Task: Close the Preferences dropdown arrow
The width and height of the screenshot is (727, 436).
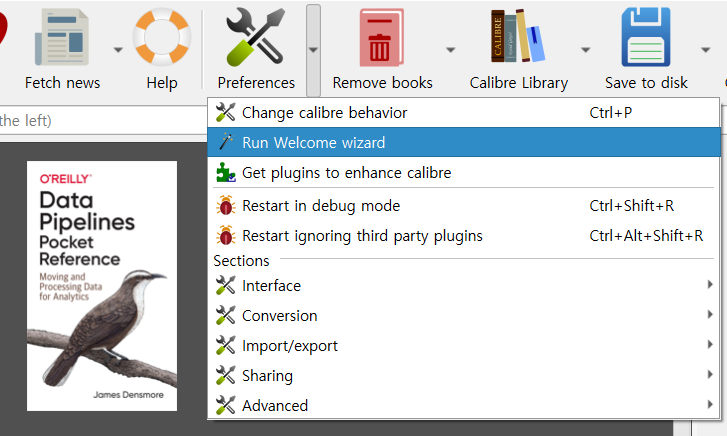Action: [313, 50]
